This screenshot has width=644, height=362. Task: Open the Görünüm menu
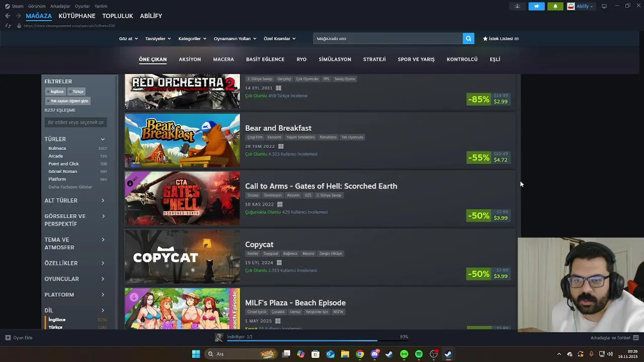tap(37, 6)
